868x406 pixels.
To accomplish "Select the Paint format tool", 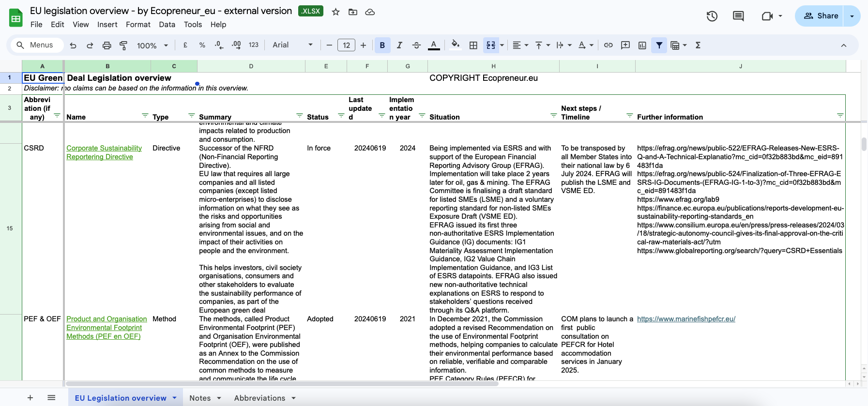I will 123,45.
